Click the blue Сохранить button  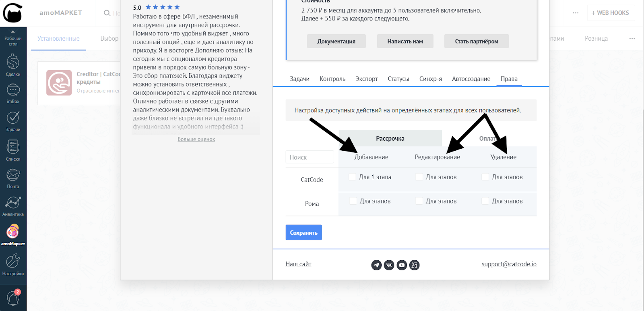tap(303, 232)
